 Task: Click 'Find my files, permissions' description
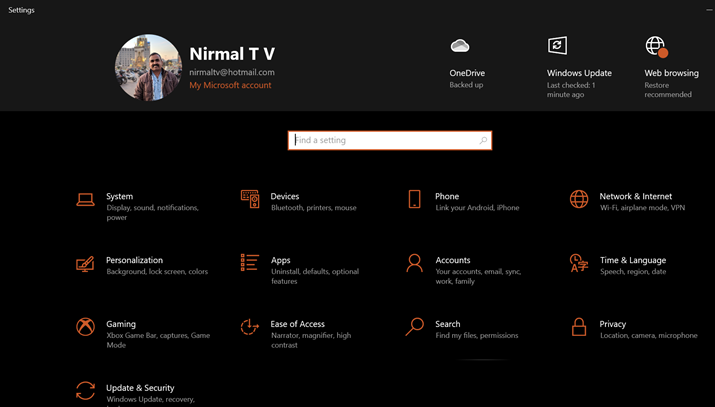pos(477,335)
